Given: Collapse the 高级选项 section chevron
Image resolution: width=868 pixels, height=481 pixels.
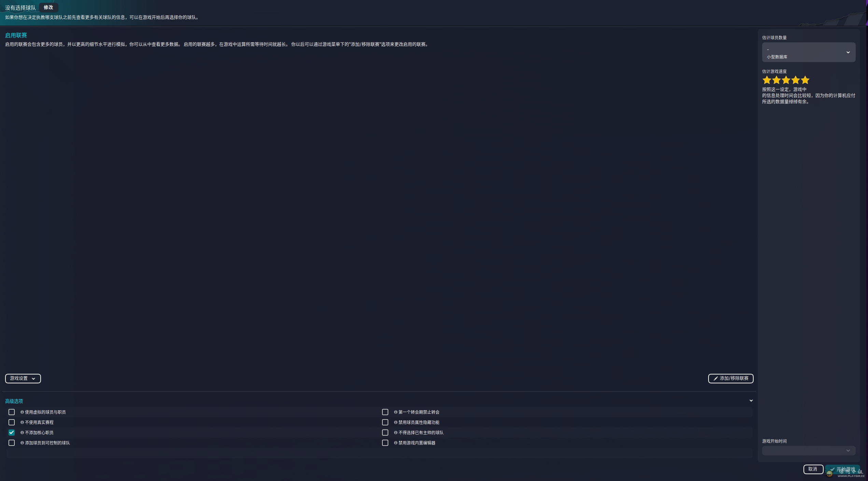Looking at the screenshot, I should (x=751, y=400).
